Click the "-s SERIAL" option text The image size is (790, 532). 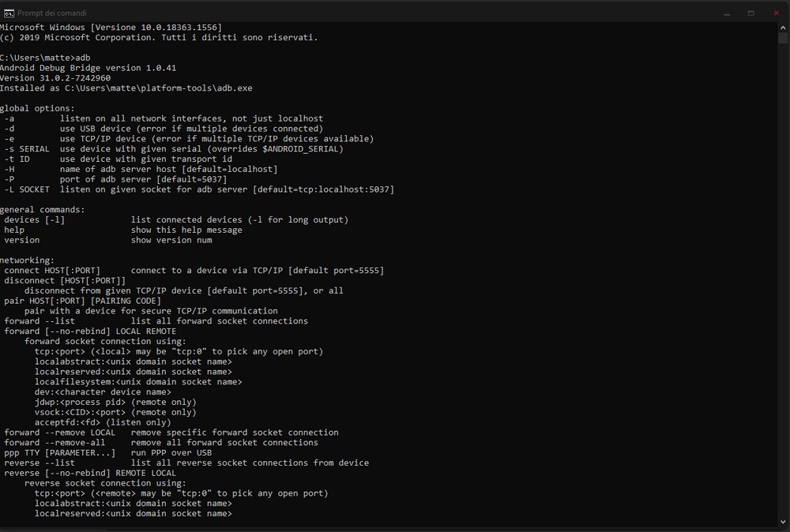[27, 148]
